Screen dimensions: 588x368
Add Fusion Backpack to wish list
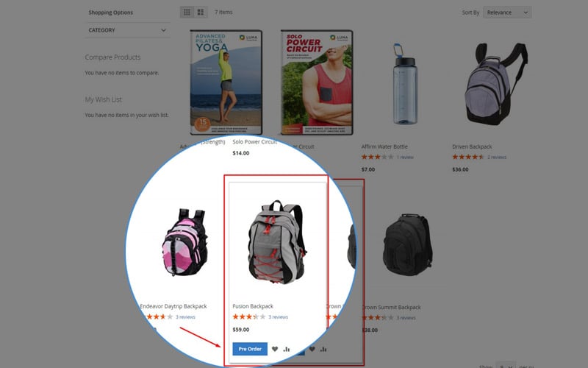click(275, 349)
